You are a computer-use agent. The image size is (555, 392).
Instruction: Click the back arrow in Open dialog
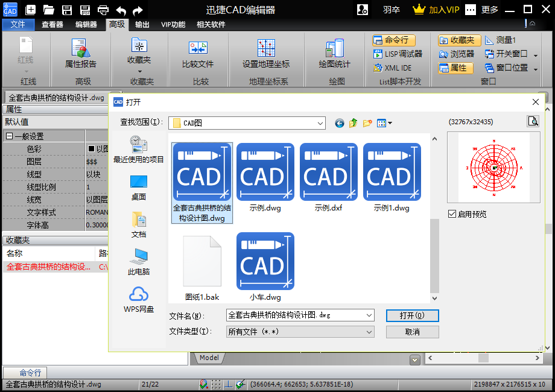(340, 123)
